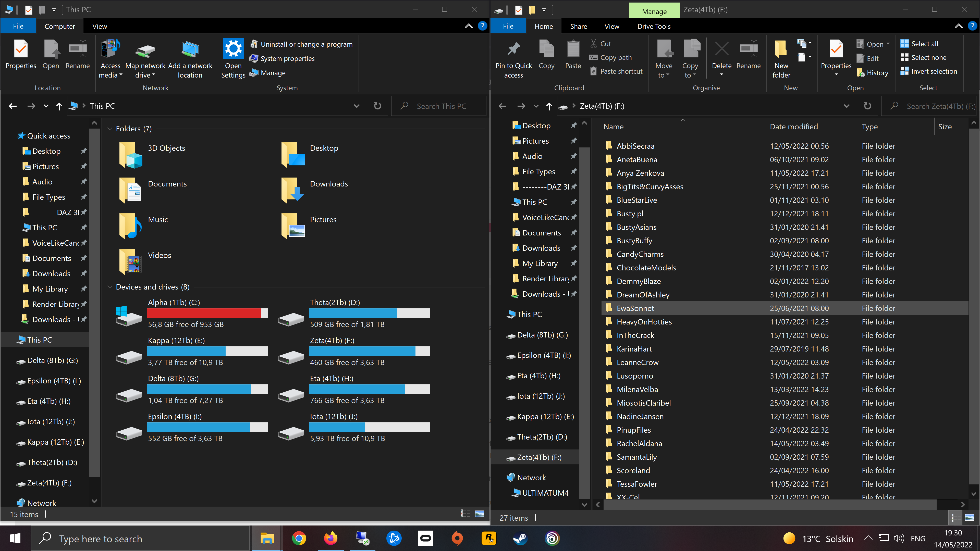Click the Search This PC field
The width and height of the screenshot is (980, 551).
pyautogui.click(x=441, y=106)
